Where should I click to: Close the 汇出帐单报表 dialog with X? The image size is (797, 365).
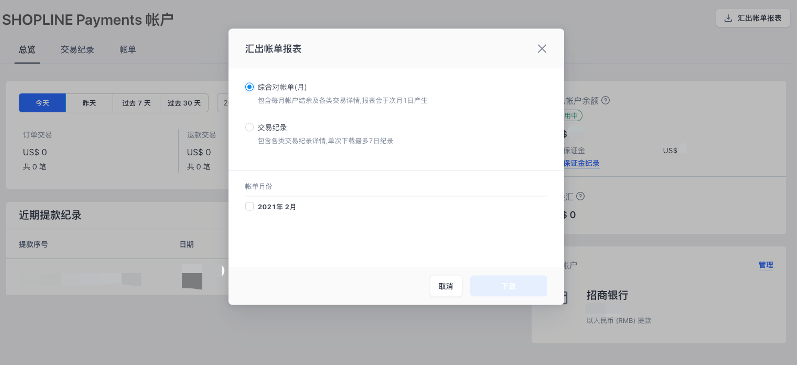(x=542, y=49)
